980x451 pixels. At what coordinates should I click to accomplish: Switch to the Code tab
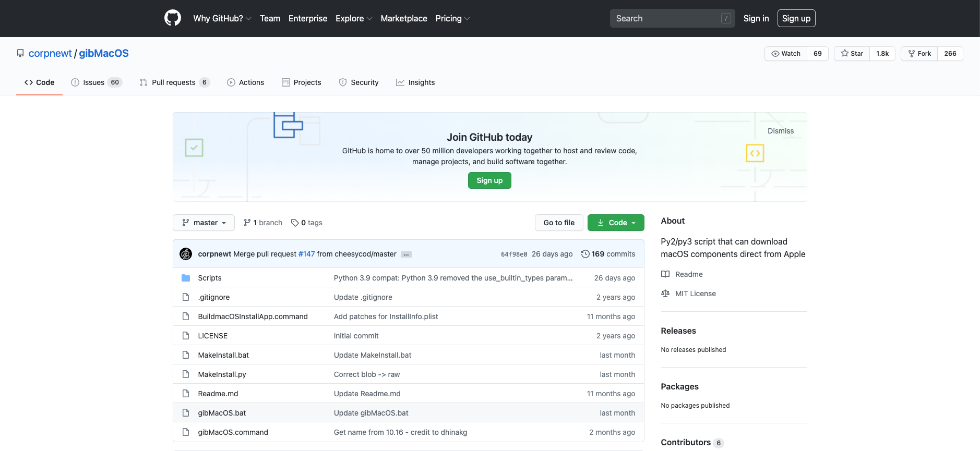click(x=40, y=82)
